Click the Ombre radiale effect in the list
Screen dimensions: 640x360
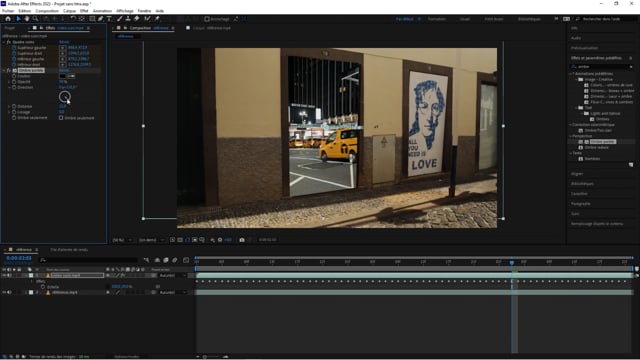pyautogui.click(x=597, y=147)
